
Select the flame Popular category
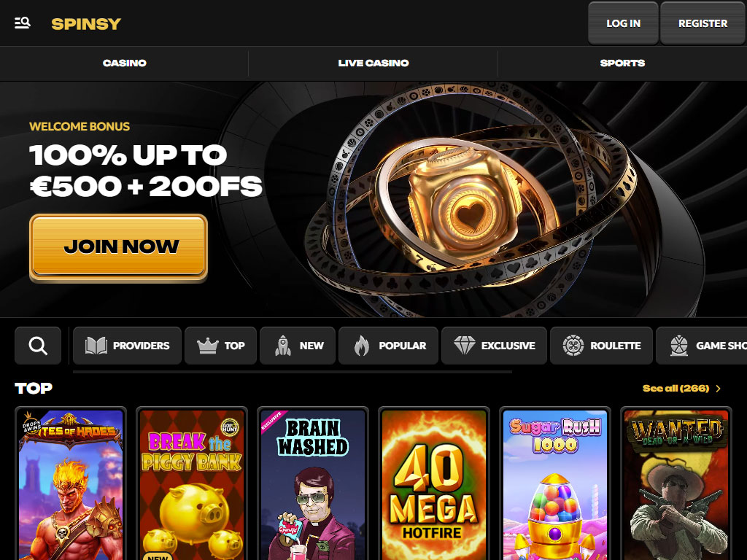pos(388,345)
